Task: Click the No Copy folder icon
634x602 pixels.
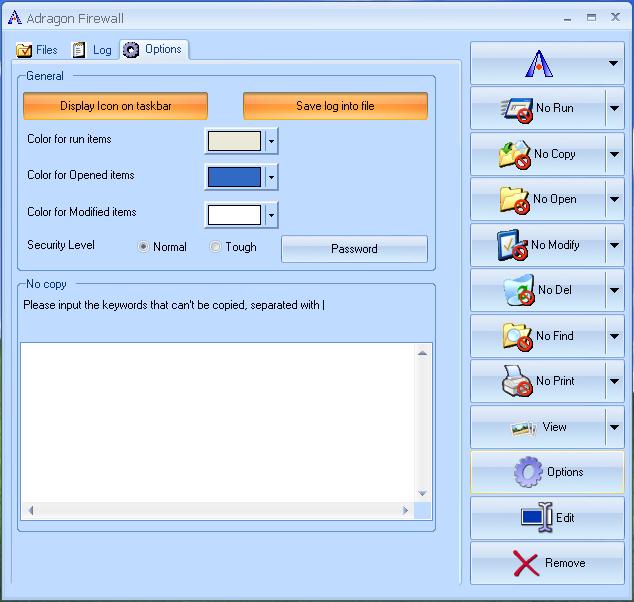Action: (x=514, y=155)
